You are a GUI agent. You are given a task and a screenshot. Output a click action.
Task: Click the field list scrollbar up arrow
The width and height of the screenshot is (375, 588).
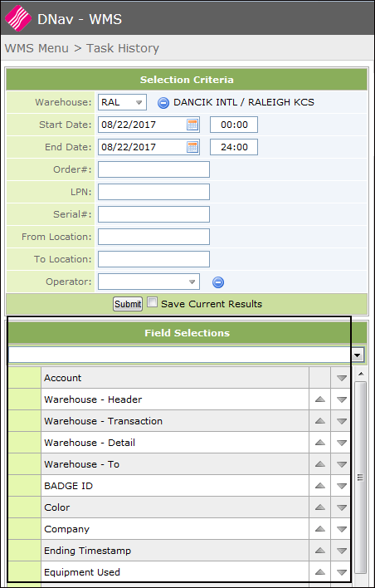(x=360, y=374)
